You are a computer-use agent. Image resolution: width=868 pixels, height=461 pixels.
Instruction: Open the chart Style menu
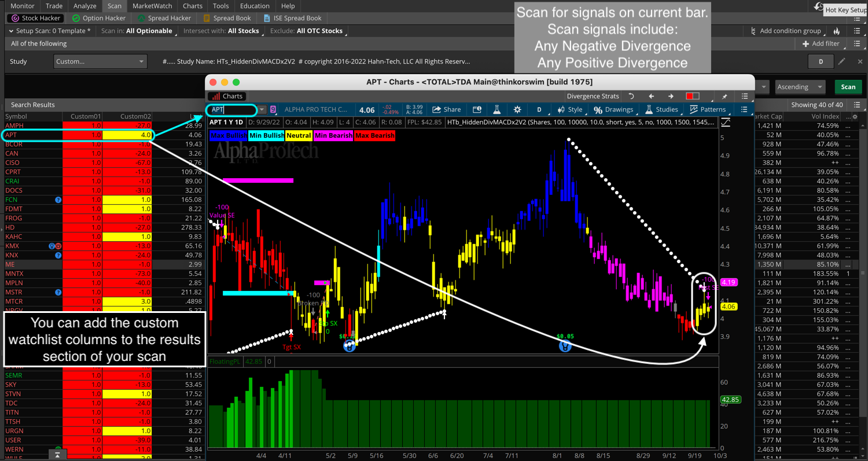570,109
